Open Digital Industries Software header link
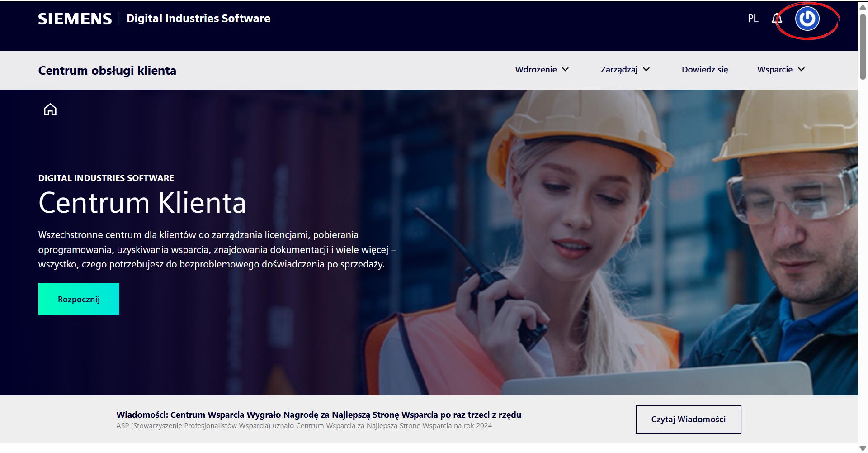Image resolution: width=868 pixels, height=453 pixels. coord(198,19)
